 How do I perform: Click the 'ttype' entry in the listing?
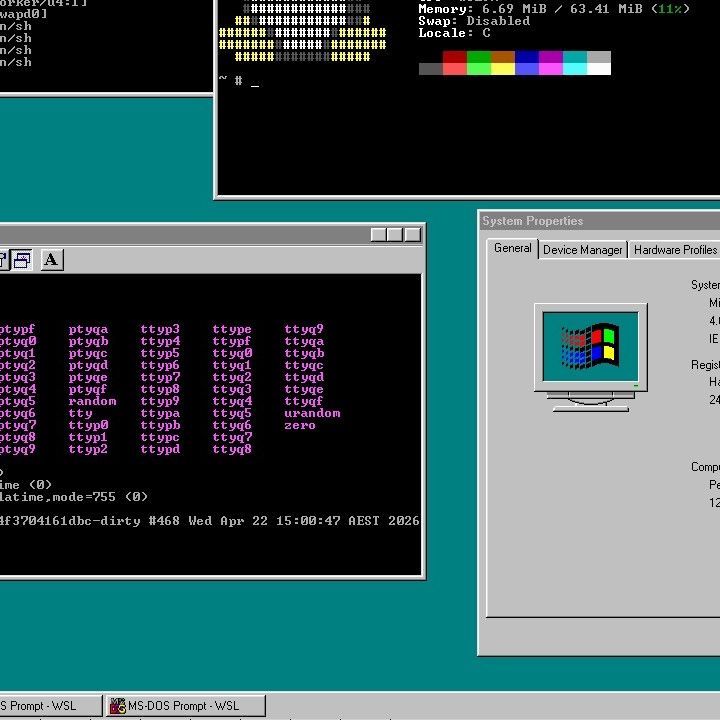coord(232,329)
